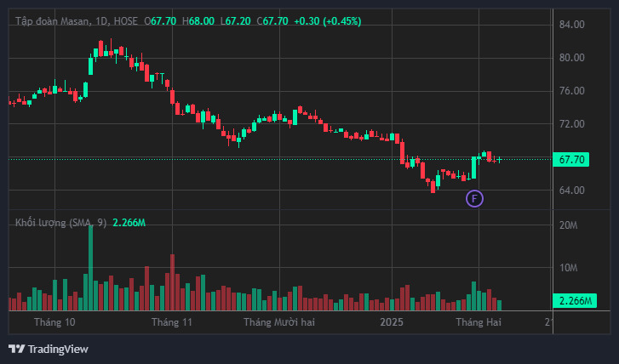Click the 72.00 price axis label
This screenshot has height=364, width=619.
coord(571,124)
